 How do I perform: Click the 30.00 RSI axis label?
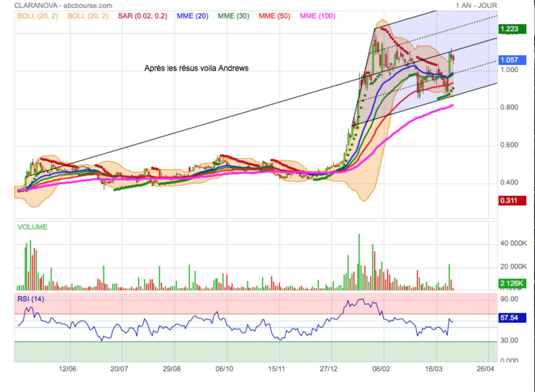(x=510, y=340)
